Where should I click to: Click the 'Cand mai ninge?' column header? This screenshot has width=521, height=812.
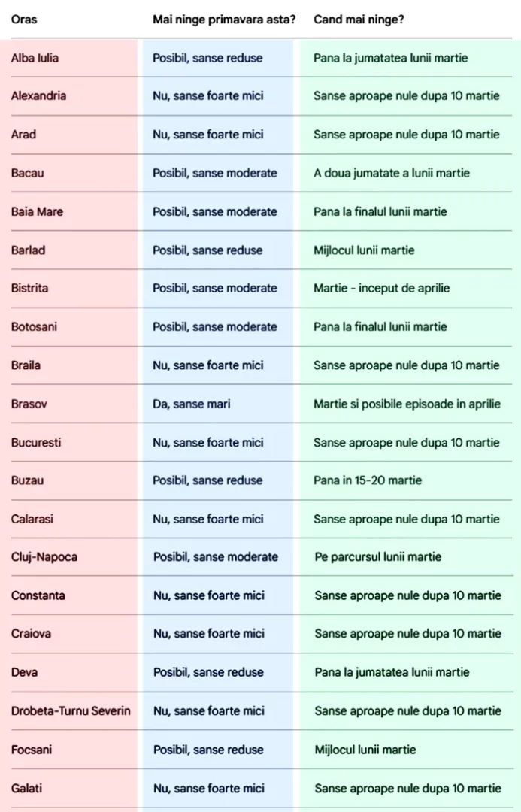click(359, 19)
